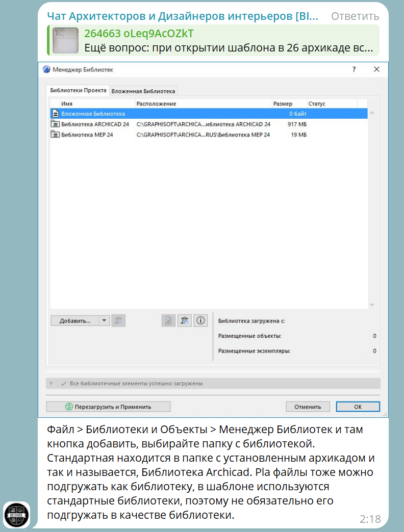This screenshot has height=532, width=404.
Task: Click the grayed document icon in library toolbar
Action: tap(169, 321)
